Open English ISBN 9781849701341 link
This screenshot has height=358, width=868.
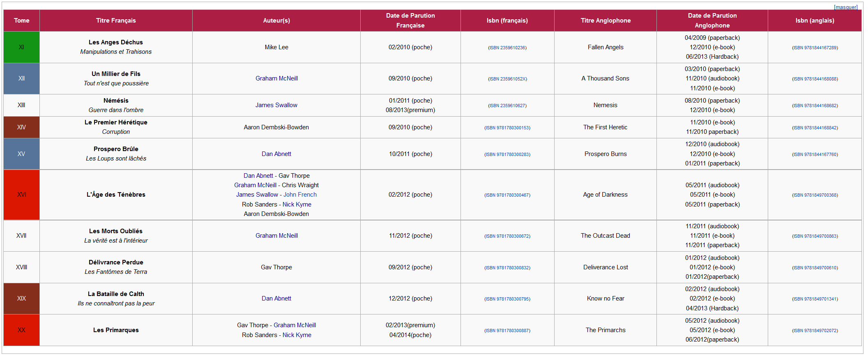(x=815, y=299)
